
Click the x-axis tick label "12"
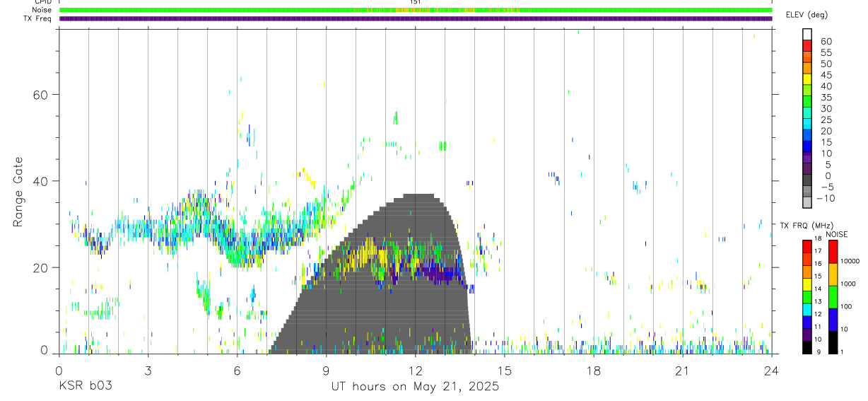coord(416,371)
